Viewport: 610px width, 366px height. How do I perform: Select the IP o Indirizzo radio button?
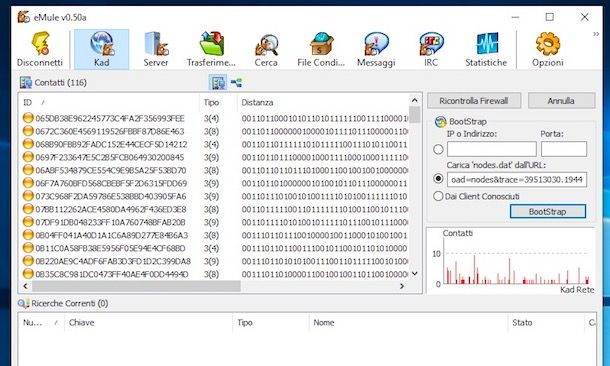(x=438, y=149)
